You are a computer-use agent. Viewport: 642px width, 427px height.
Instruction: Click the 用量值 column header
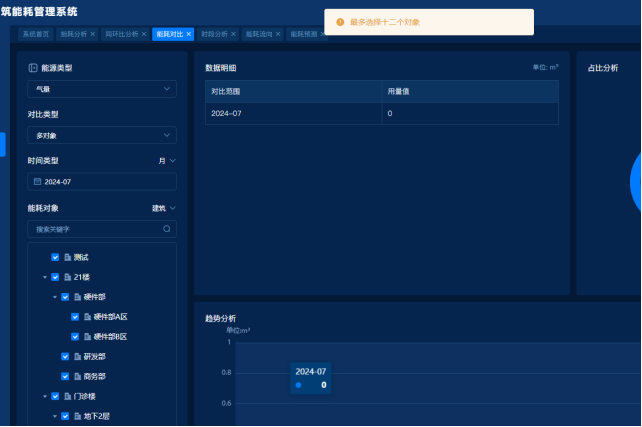(x=398, y=91)
